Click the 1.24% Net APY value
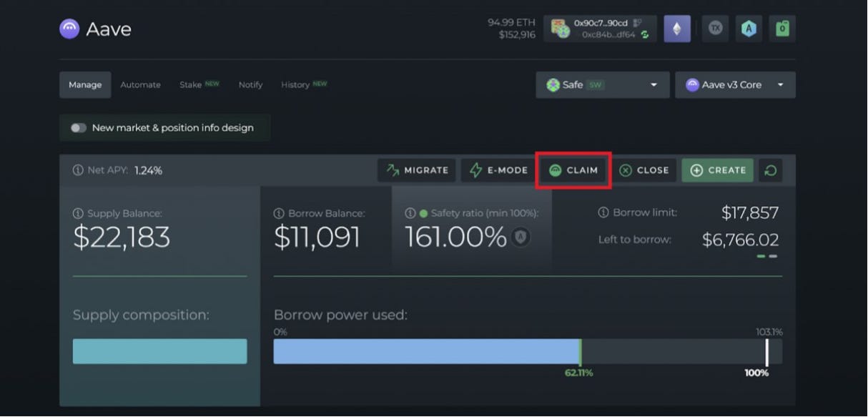The width and height of the screenshot is (868, 417). point(148,170)
